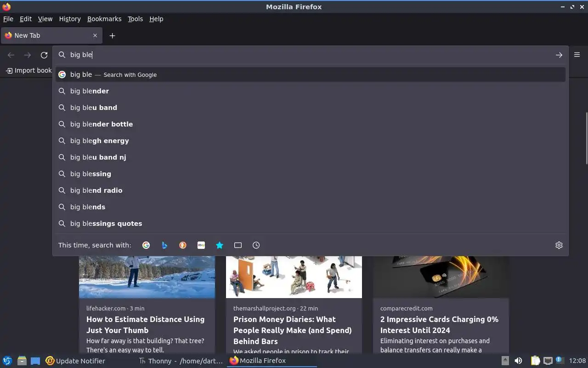
Task: Search in History using the clock icon
Action: click(x=256, y=245)
